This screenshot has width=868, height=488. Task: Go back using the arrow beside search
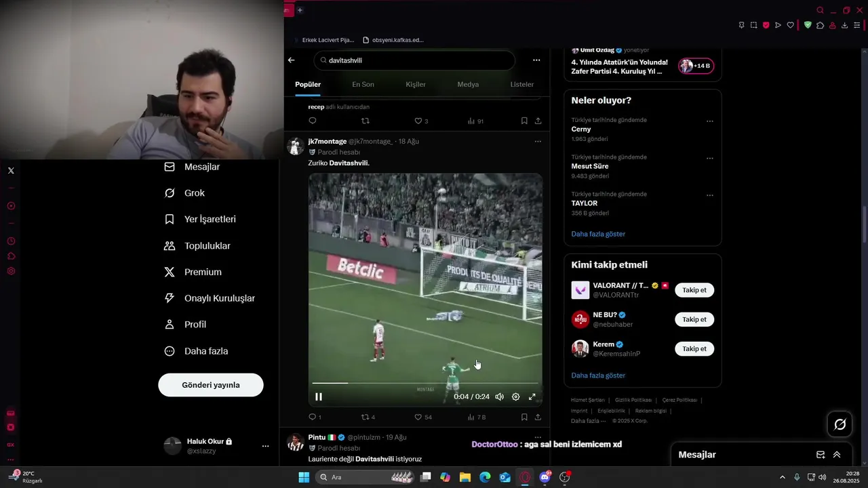pyautogui.click(x=291, y=60)
